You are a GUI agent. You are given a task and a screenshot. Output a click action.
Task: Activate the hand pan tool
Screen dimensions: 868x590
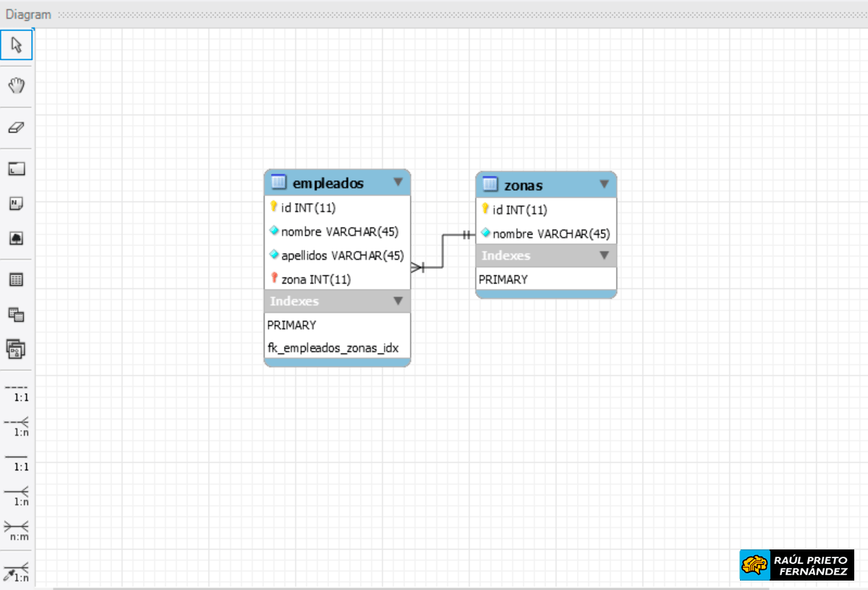[x=17, y=85]
